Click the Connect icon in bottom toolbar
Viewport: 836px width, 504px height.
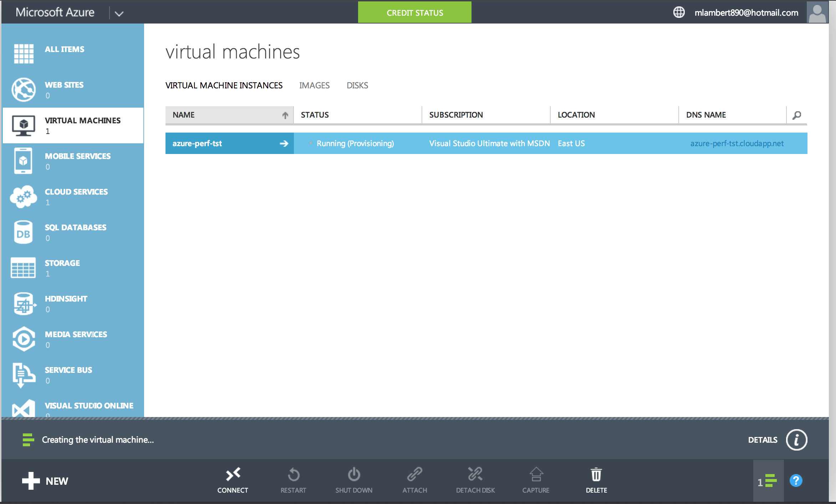pyautogui.click(x=233, y=475)
